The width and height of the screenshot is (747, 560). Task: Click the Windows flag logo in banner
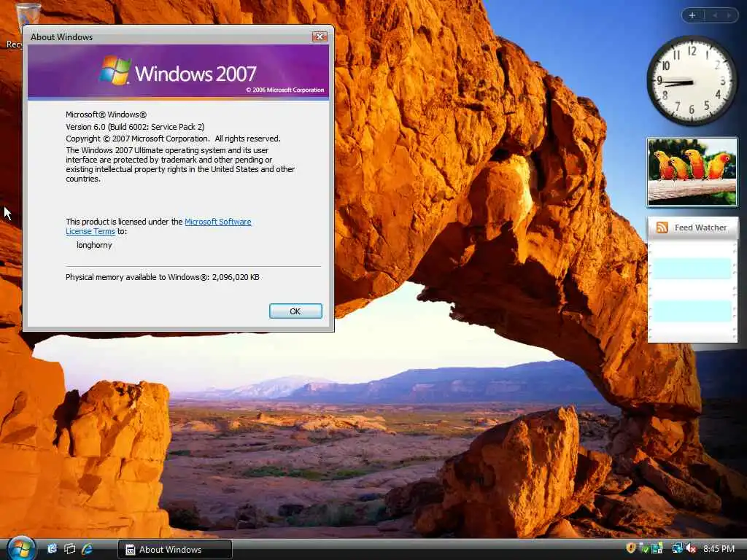(x=115, y=71)
